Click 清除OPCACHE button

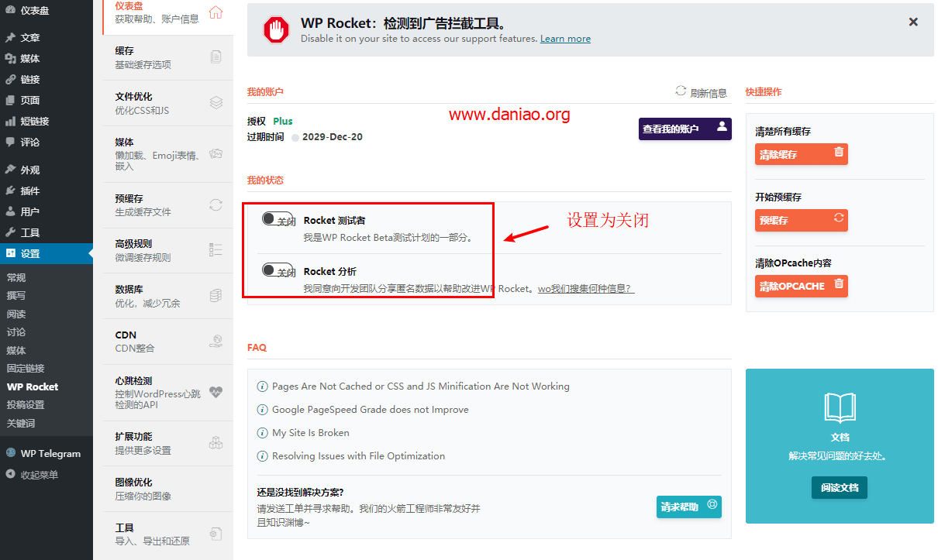click(802, 286)
